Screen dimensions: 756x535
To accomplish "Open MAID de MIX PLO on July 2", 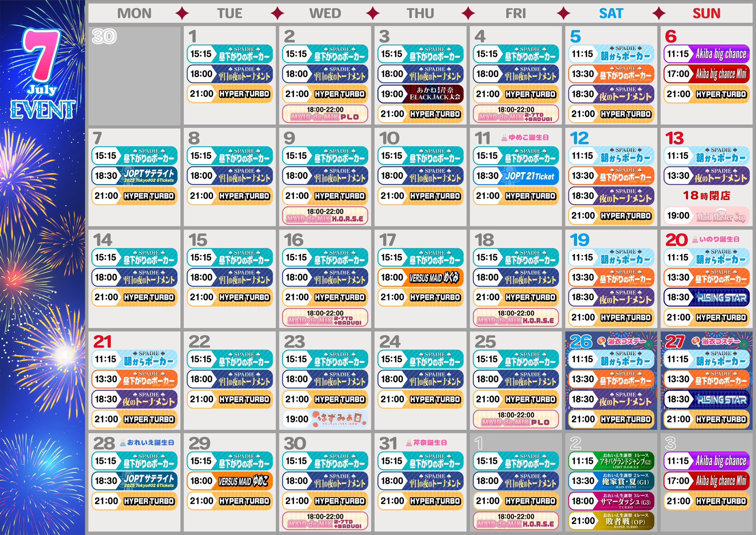I will [325, 114].
